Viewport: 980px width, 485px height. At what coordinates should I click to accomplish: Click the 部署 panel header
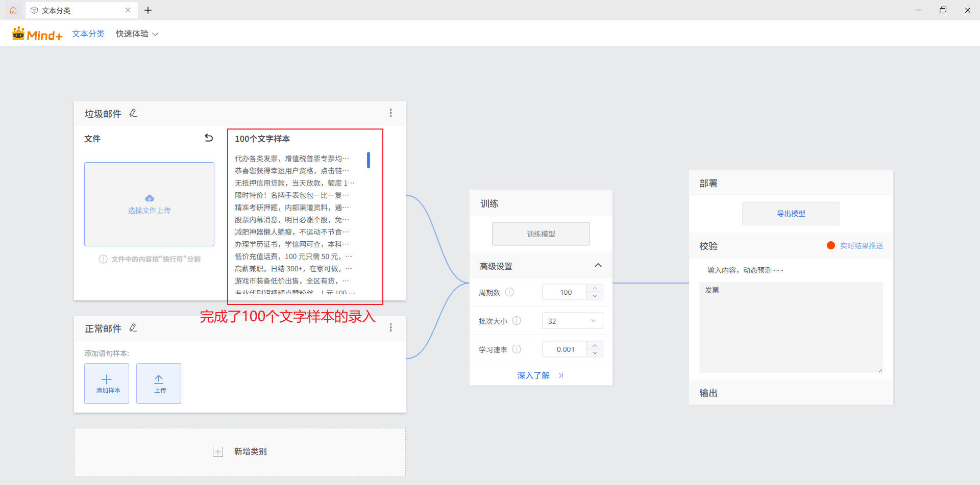(x=791, y=183)
